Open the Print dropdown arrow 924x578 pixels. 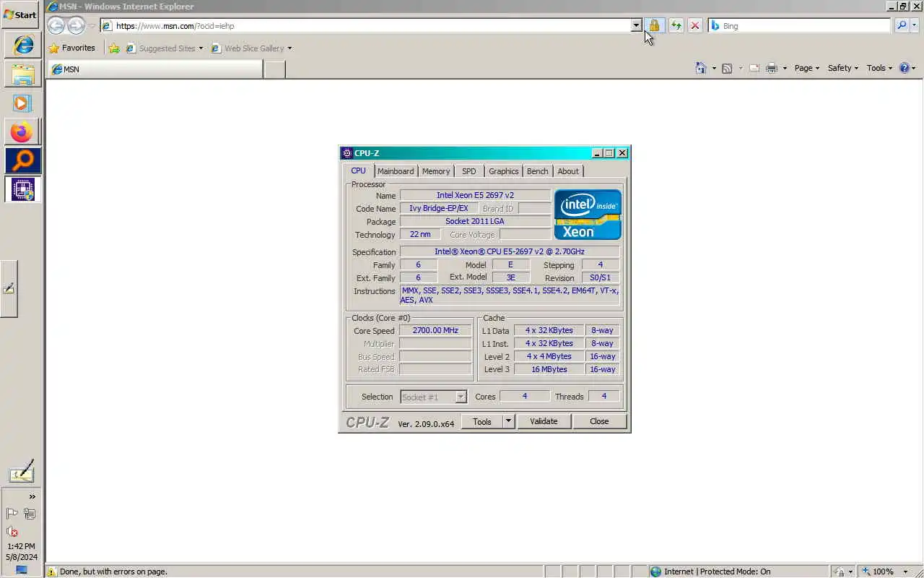click(x=785, y=69)
